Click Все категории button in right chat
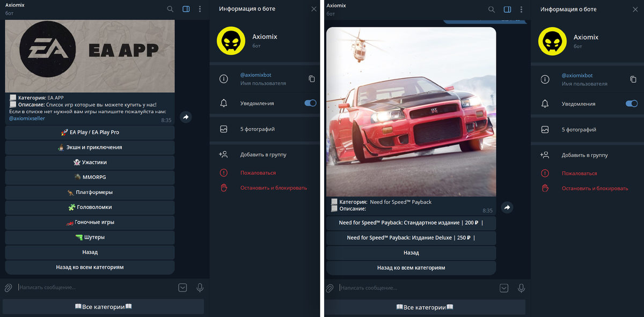This screenshot has height=317, width=644. coord(425,307)
